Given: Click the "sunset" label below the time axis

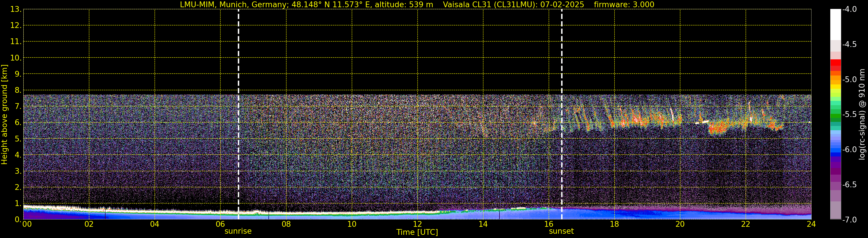Looking at the screenshot, I should pyautogui.click(x=561, y=231).
